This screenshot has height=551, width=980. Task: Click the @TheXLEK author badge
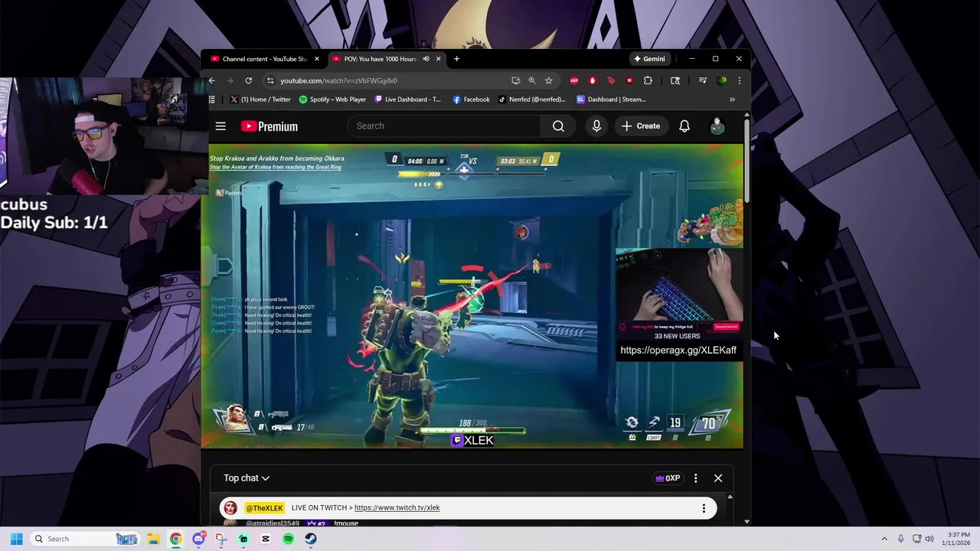[x=264, y=508]
